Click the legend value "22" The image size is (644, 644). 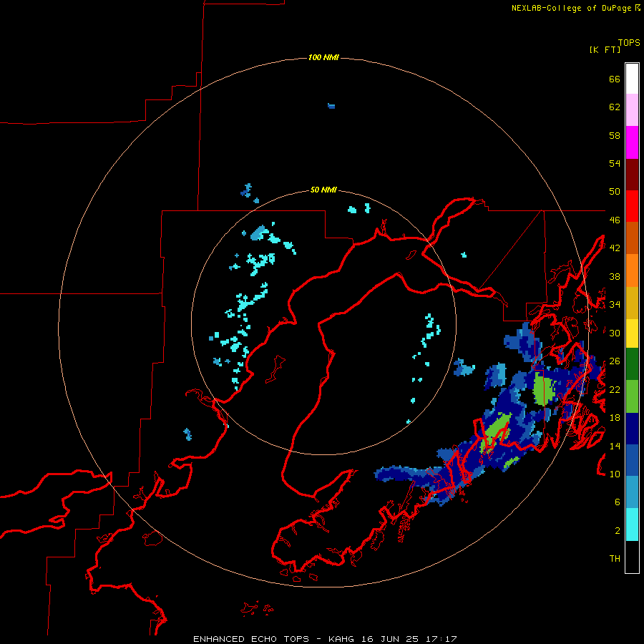615,389
